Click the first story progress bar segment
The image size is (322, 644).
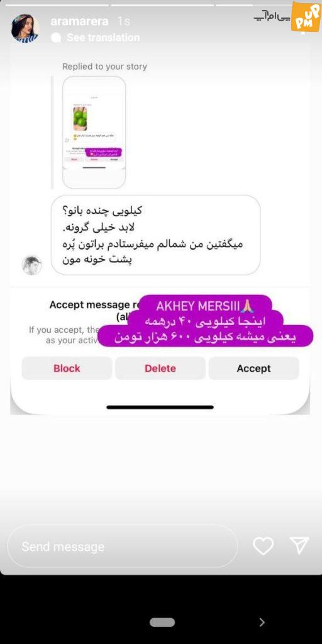[x=57, y=5]
